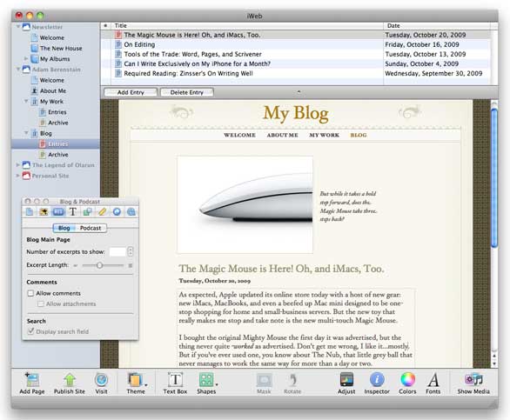
Task: Click the split-pane resize handle dot
Action: click(x=299, y=92)
